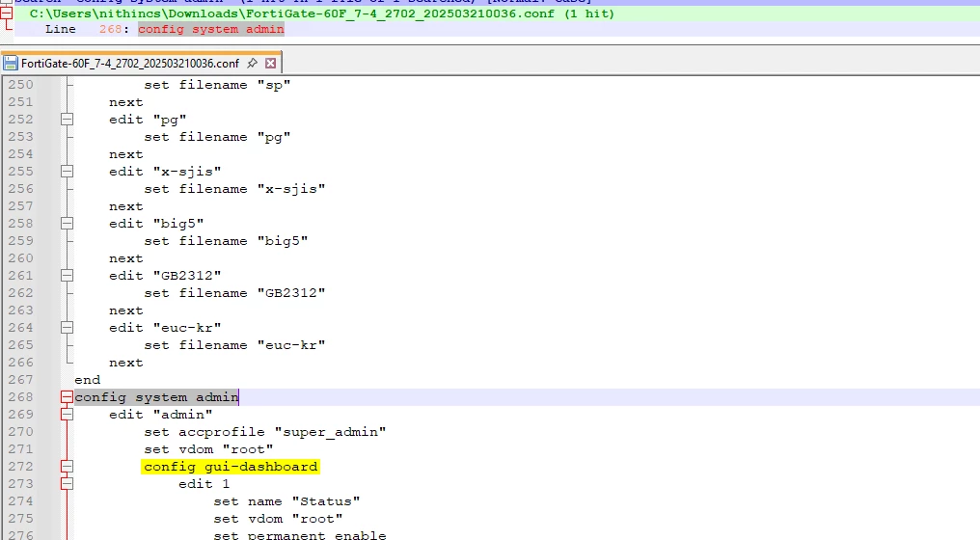
Task: Close the FortiGate-60F conf file tab
Action: (271, 64)
